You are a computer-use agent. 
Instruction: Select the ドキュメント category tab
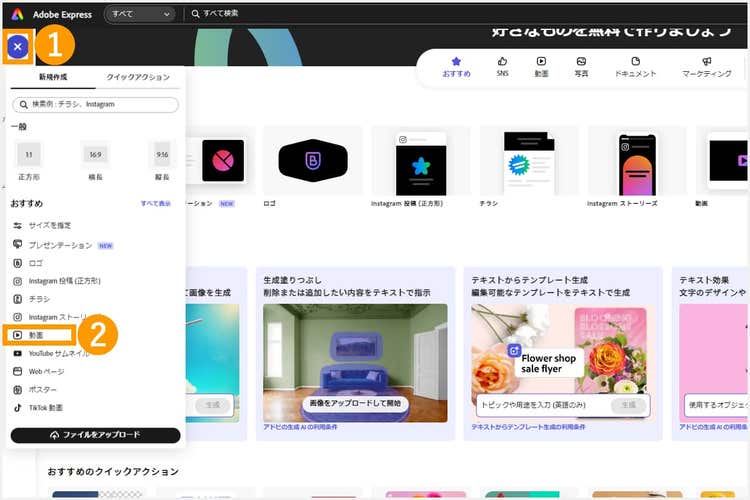[x=635, y=67]
